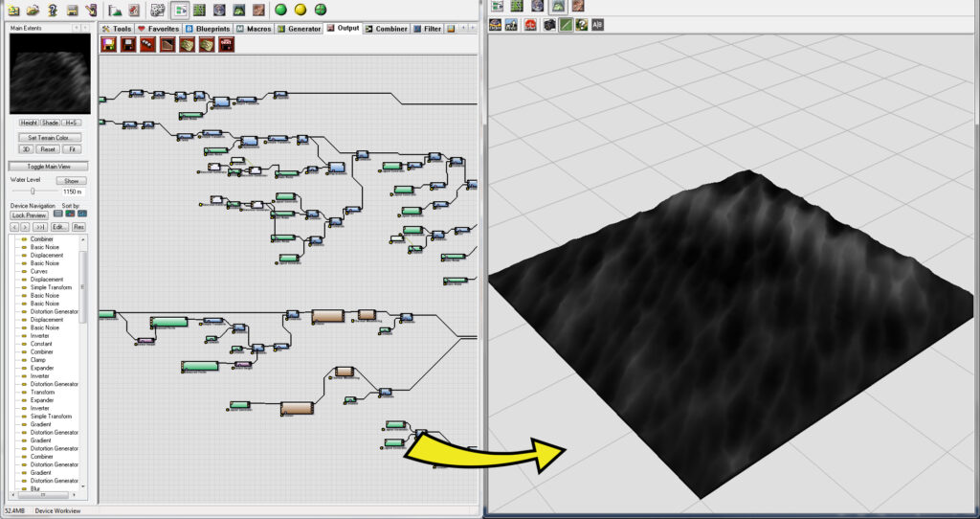Click the Fit button
This screenshot has height=519, width=980.
71,149
